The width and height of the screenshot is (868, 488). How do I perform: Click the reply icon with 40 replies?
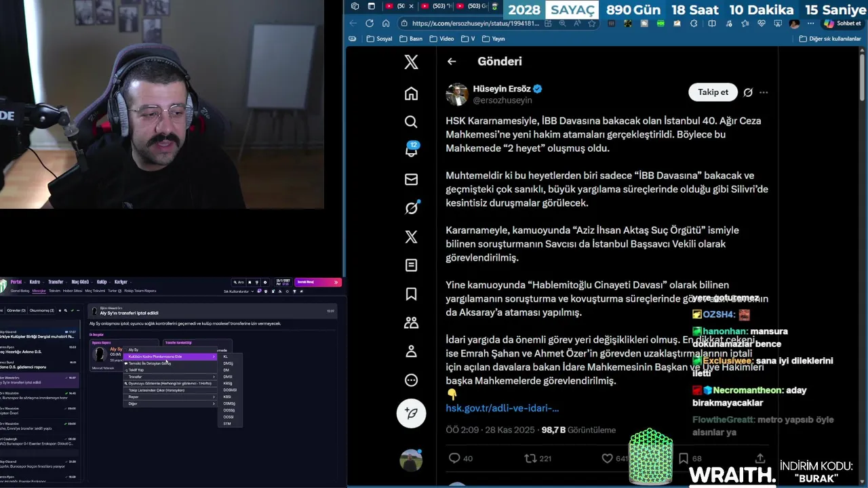tap(455, 458)
